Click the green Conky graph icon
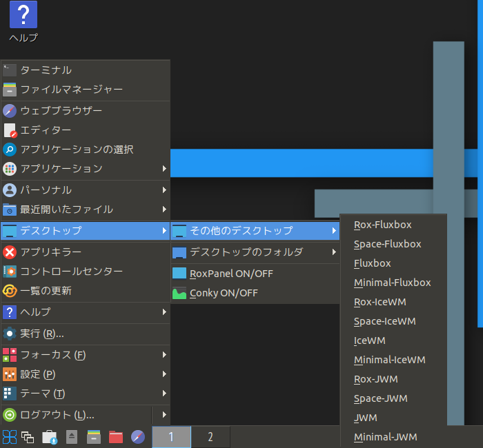Viewport: 483px width, 448px height. [x=179, y=293]
